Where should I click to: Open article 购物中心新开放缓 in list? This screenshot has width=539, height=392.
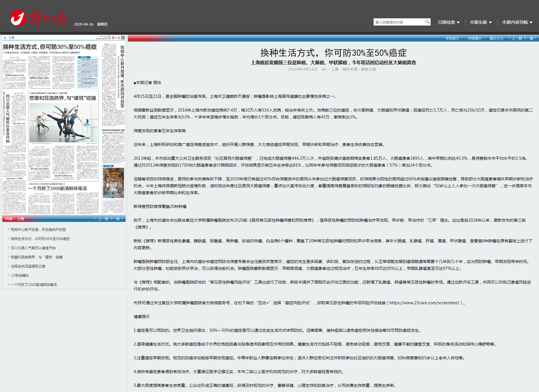tap(38, 230)
